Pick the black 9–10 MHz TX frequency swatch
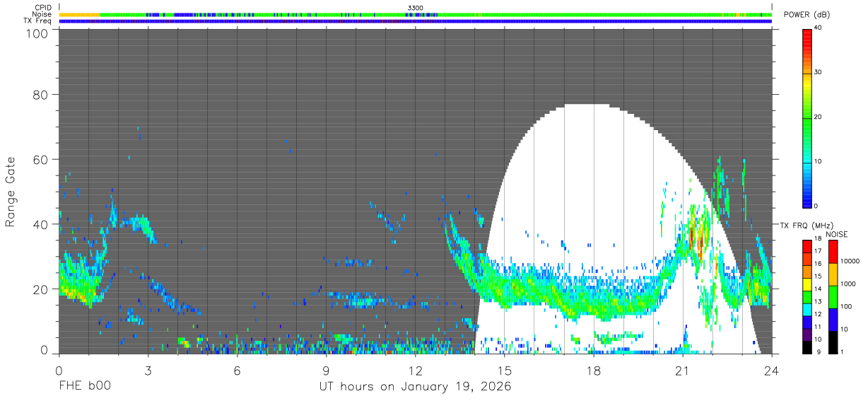 click(807, 347)
